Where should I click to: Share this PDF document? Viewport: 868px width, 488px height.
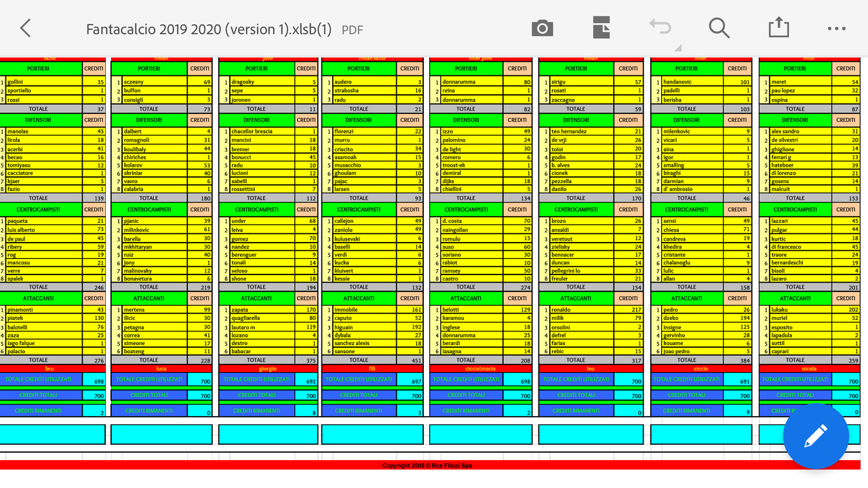click(778, 28)
